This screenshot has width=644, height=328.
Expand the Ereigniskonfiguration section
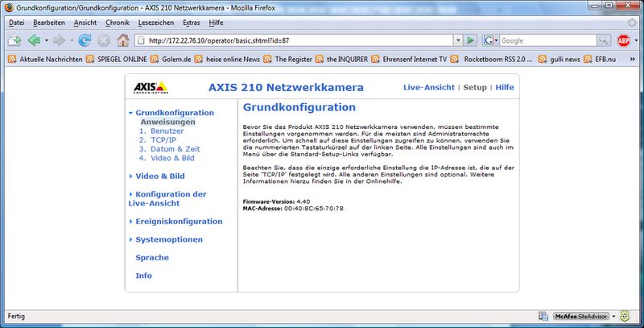coord(130,221)
